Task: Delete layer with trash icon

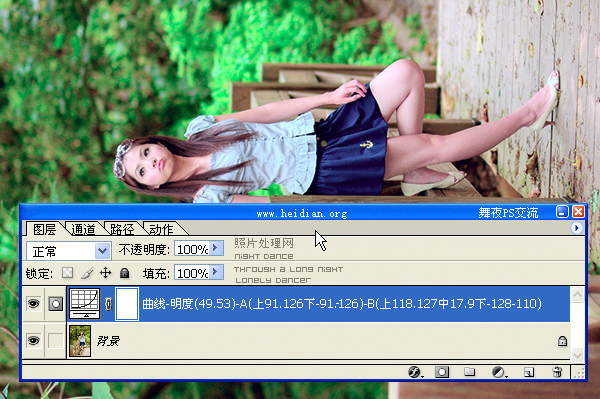Action: tap(557, 372)
